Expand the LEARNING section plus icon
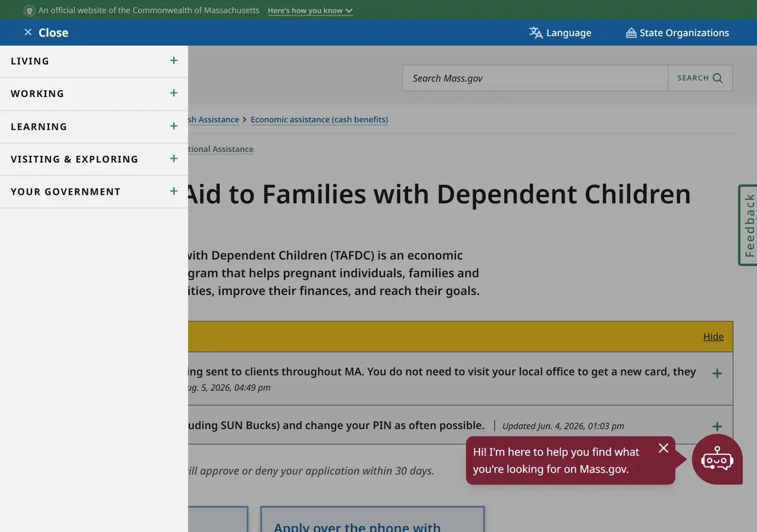757x532 pixels. pyautogui.click(x=174, y=126)
